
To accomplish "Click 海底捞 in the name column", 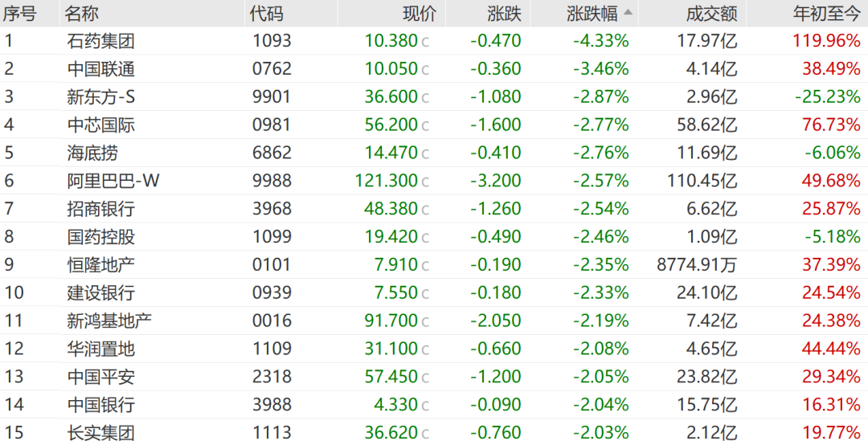I will pos(92,153).
